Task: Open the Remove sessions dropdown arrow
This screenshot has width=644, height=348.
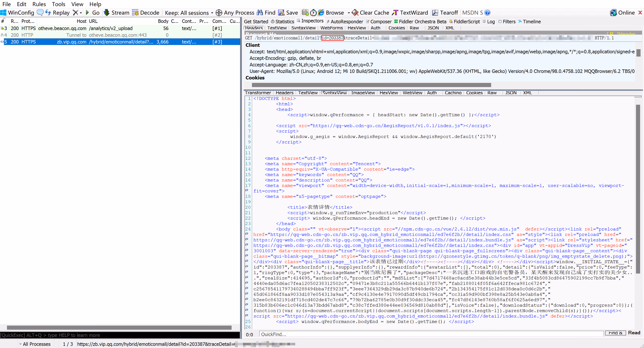Action: point(81,13)
